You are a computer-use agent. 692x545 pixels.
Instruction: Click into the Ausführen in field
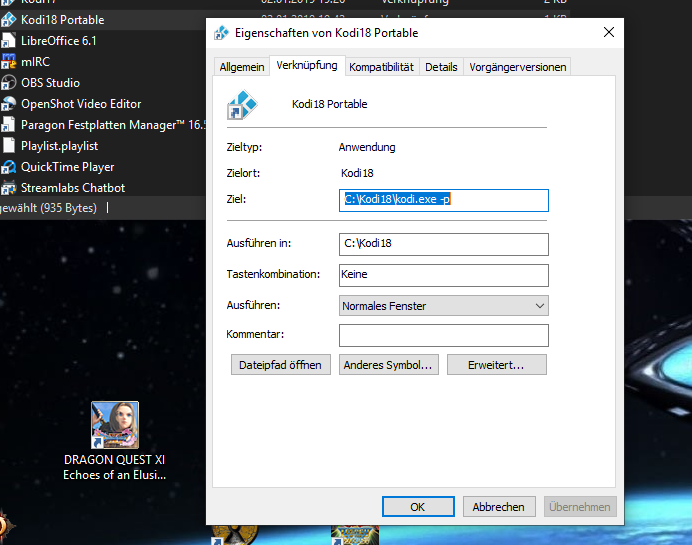pyautogui.click(x=444, y=244)
